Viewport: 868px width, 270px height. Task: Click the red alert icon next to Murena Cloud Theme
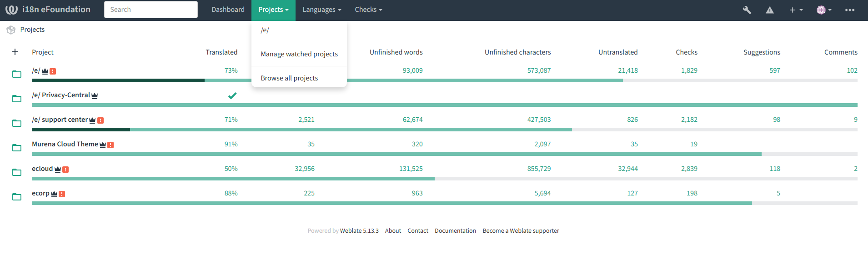click(110, 145)
